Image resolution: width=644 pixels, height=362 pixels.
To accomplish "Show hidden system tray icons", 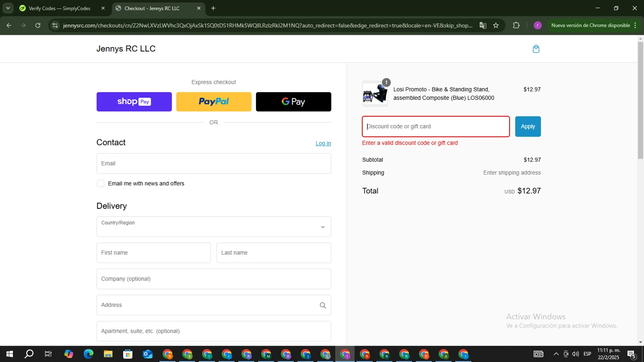I will [x=556, y=354].
